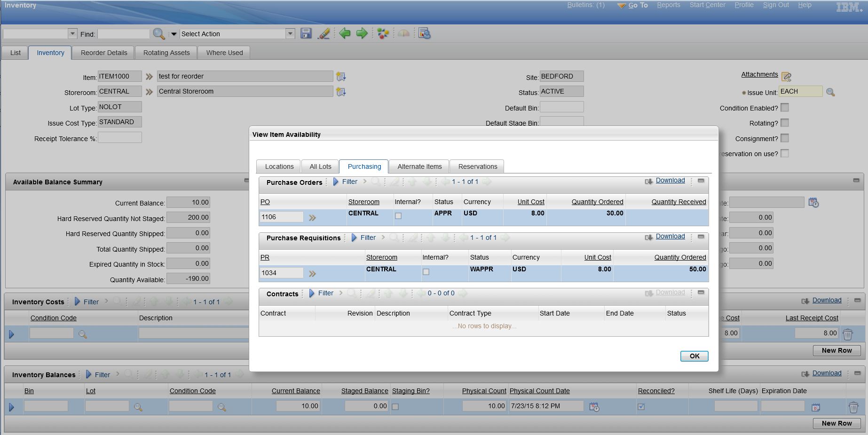
Task: Expand the Inventory Balances row details arrow
Action: 12,407
